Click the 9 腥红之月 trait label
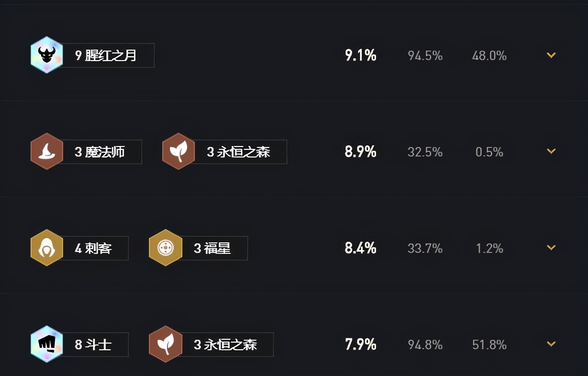This screenshot has height=376, width=588. (x=107, y=55)
